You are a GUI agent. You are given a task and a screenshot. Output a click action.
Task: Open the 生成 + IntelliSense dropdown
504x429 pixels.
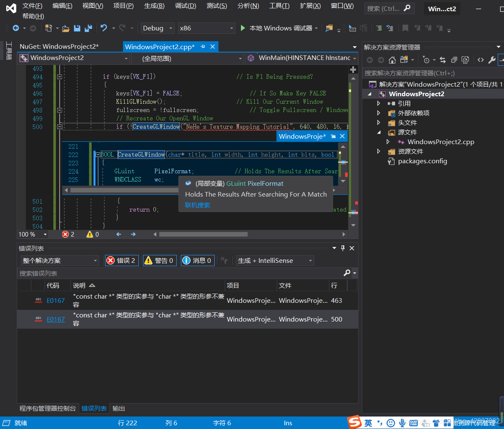(x=275, y=261)
